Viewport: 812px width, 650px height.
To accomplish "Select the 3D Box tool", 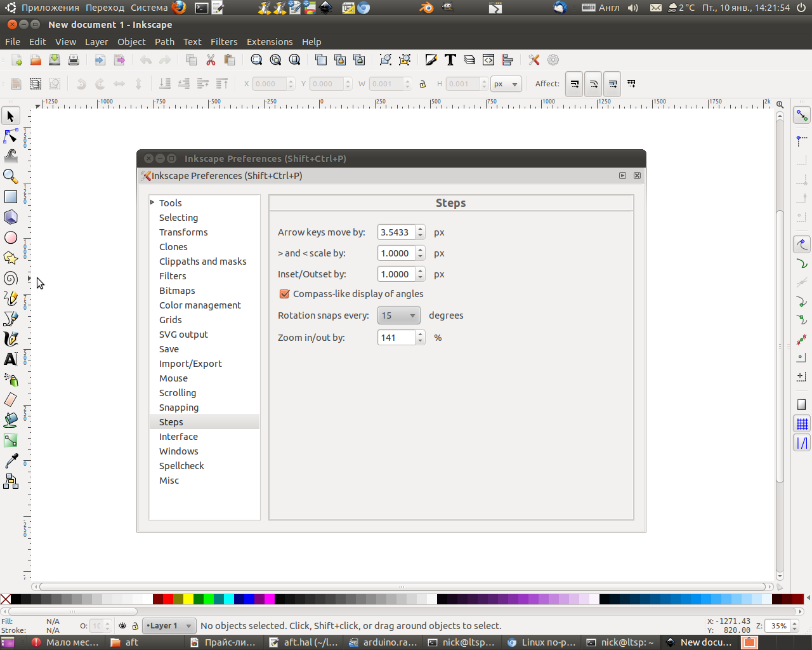I will 11,217.
